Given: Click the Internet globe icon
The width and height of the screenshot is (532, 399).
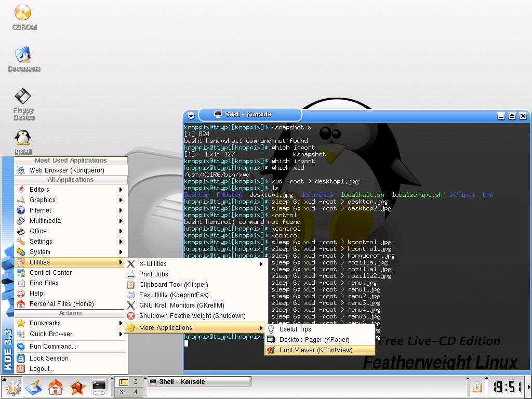Looking at the screenshot, I should point(21,210).
